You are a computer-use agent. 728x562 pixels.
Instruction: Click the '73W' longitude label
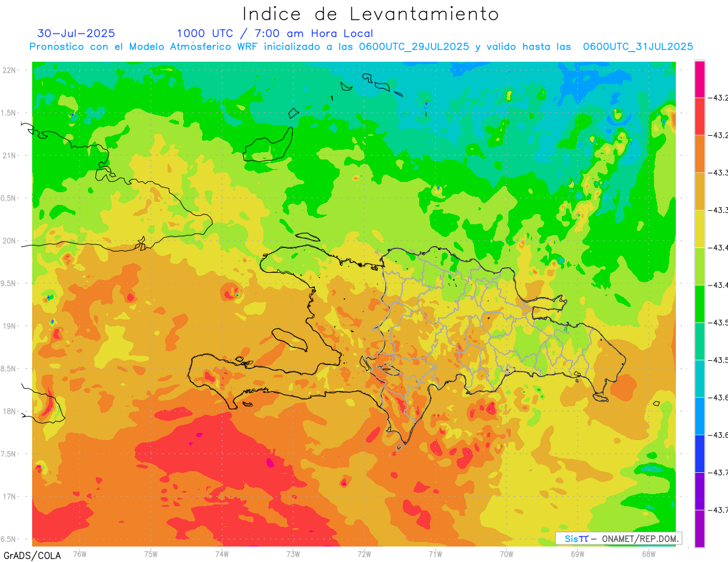pos(293,554)
